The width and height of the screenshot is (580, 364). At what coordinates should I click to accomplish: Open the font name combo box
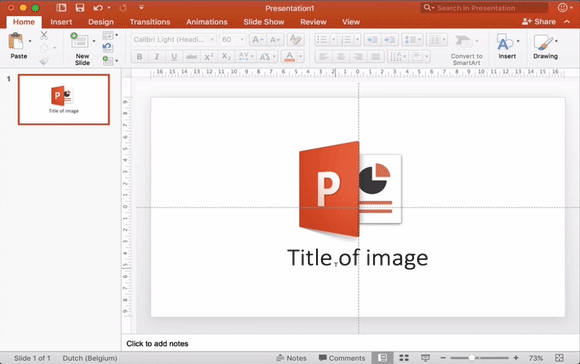(173, 40)
